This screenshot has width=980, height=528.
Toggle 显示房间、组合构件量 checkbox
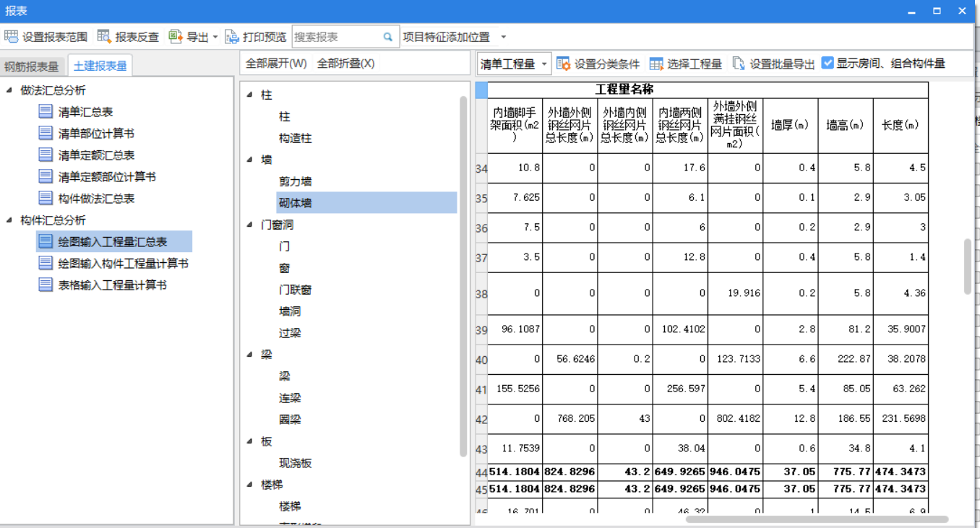click(828, 64)
